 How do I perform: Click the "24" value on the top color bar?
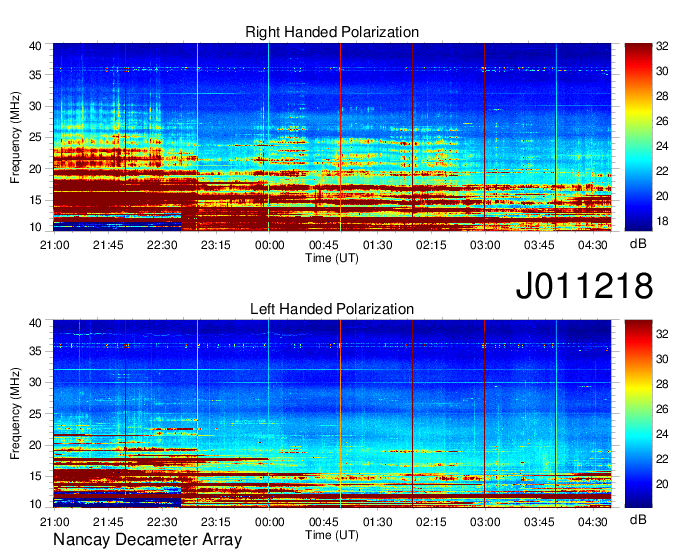[662, 146]
